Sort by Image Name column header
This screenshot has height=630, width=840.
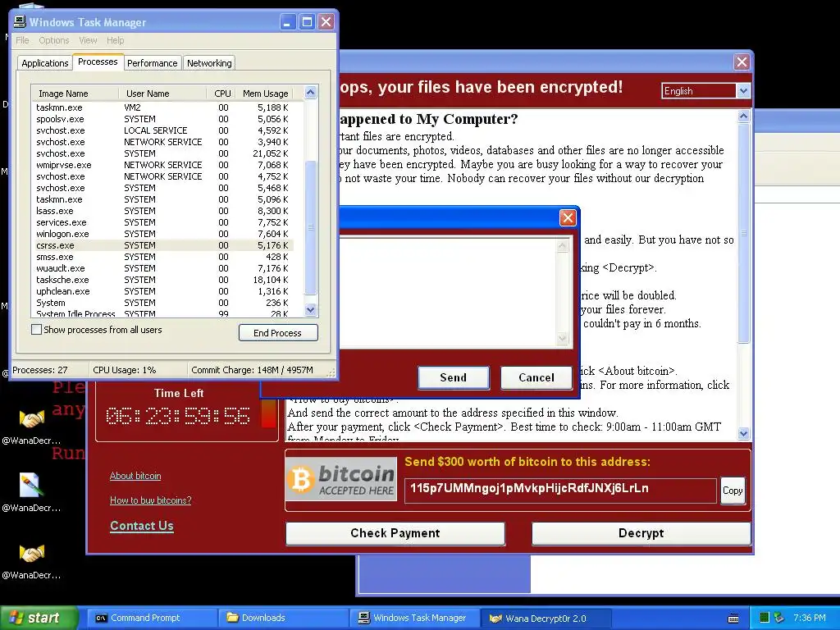[x=75, y=94]
